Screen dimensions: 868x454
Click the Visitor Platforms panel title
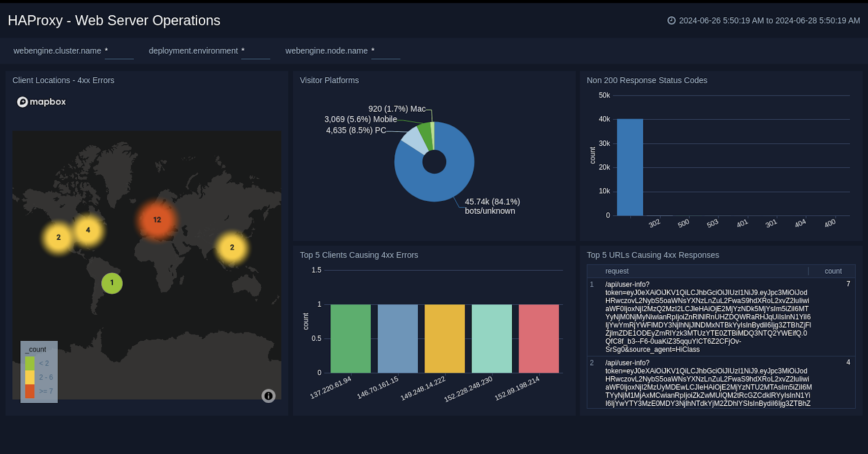329,80
